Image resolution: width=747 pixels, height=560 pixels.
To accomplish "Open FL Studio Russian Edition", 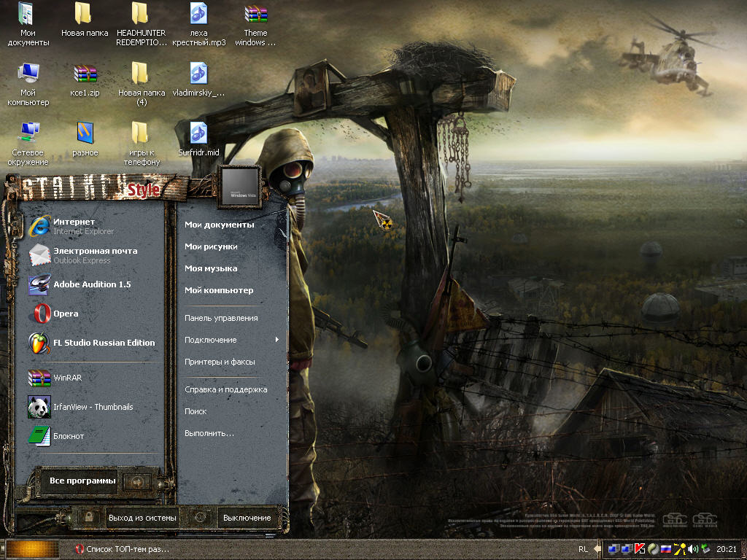I will point(92,343).
